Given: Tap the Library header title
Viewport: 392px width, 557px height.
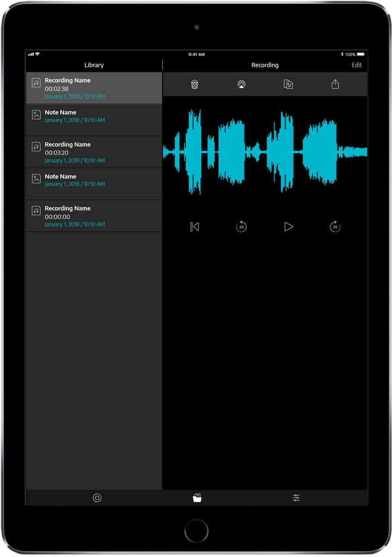Looking at the screenshot, I should point(94,65).
